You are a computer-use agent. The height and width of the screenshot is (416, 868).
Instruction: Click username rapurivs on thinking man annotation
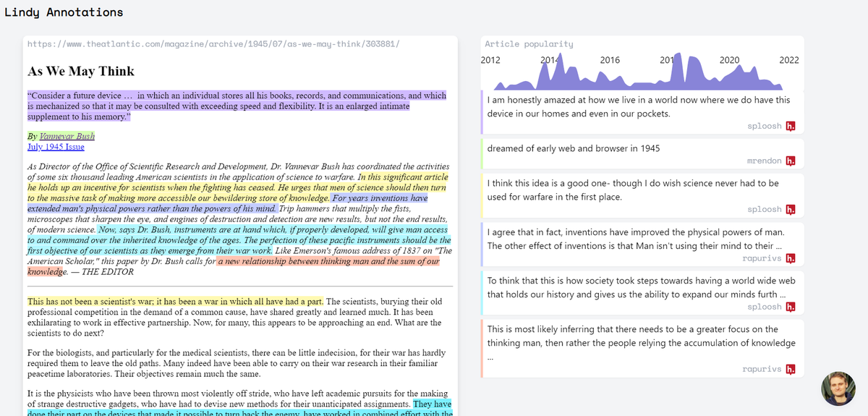click(x=762, y=369)
